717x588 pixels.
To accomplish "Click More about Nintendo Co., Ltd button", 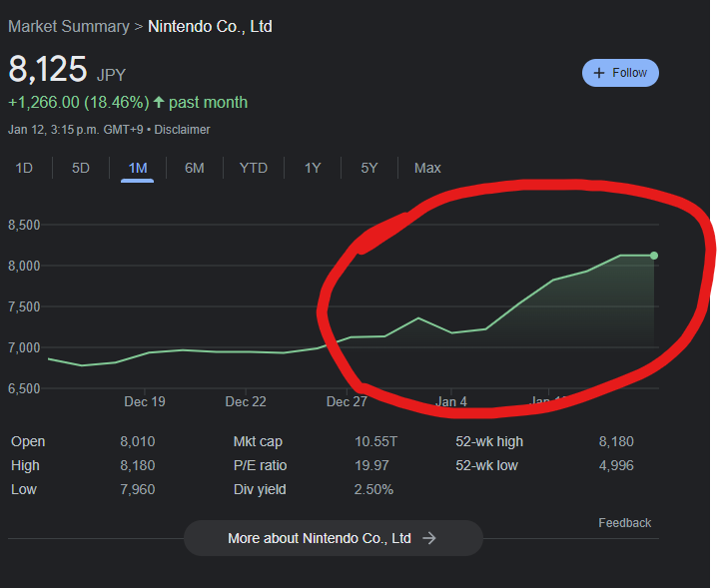I will [334, 538].
